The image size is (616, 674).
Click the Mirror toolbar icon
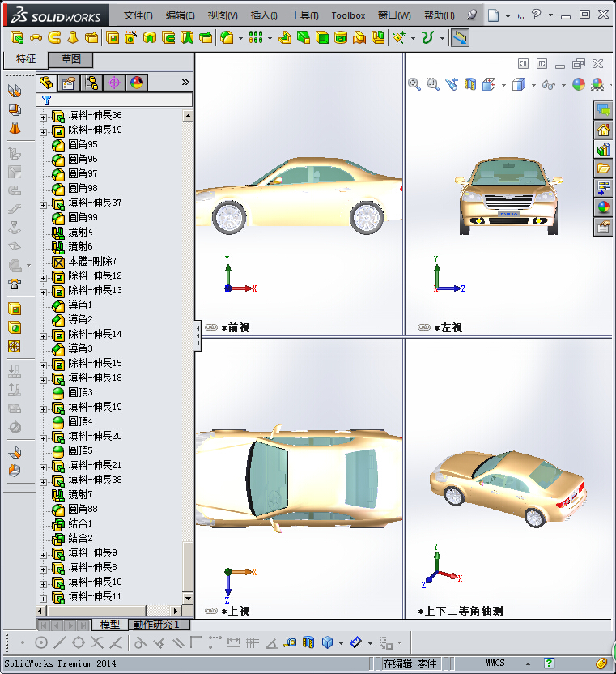coord(378,38)
